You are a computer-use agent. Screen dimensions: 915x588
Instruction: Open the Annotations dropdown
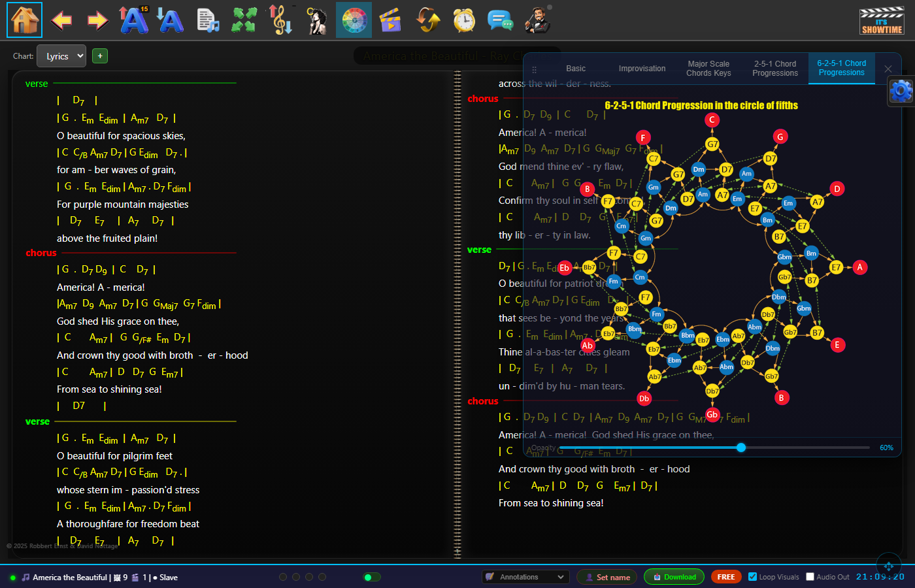[525, 577]
